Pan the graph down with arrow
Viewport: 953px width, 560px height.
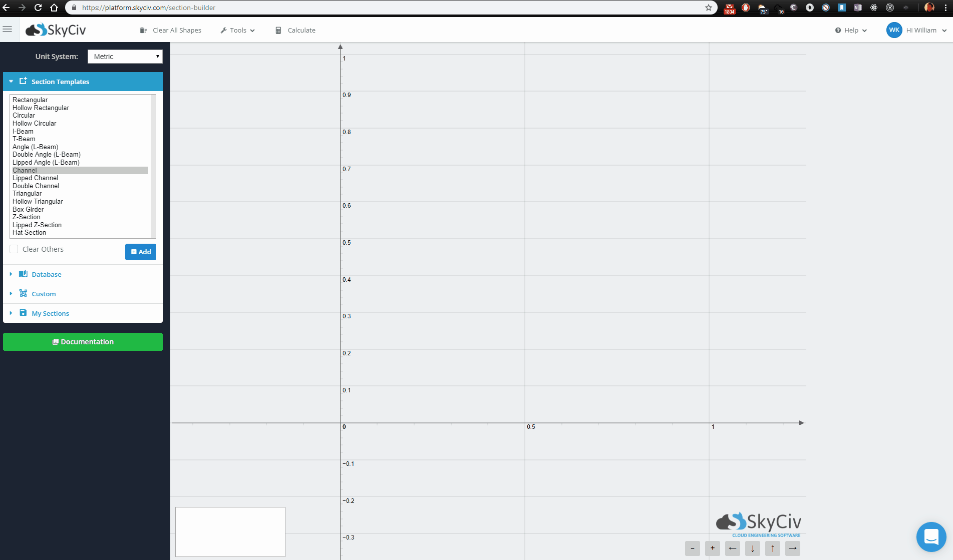tap(752, 548)
